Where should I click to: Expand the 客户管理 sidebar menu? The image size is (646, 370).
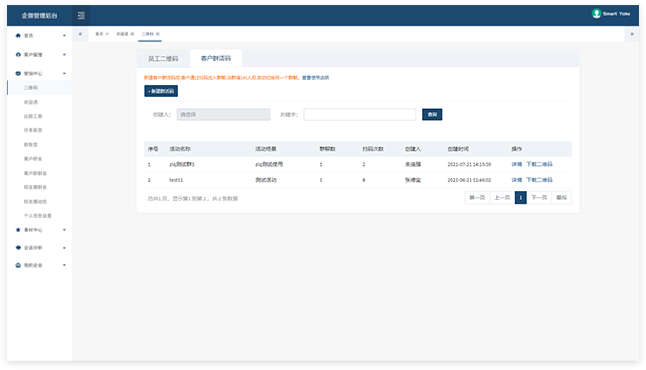point(40,54)
